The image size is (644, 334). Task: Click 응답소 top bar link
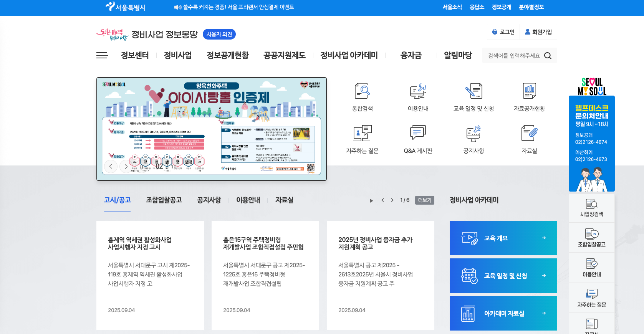click(x=477, y=7)
